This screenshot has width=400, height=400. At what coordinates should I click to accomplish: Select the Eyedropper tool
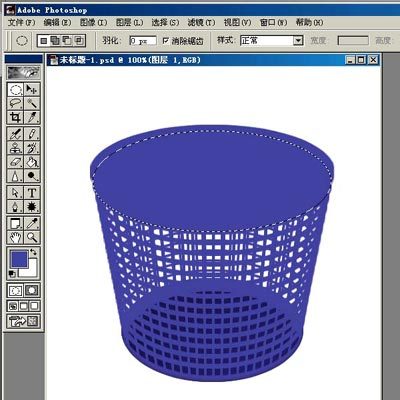point(32,223)
